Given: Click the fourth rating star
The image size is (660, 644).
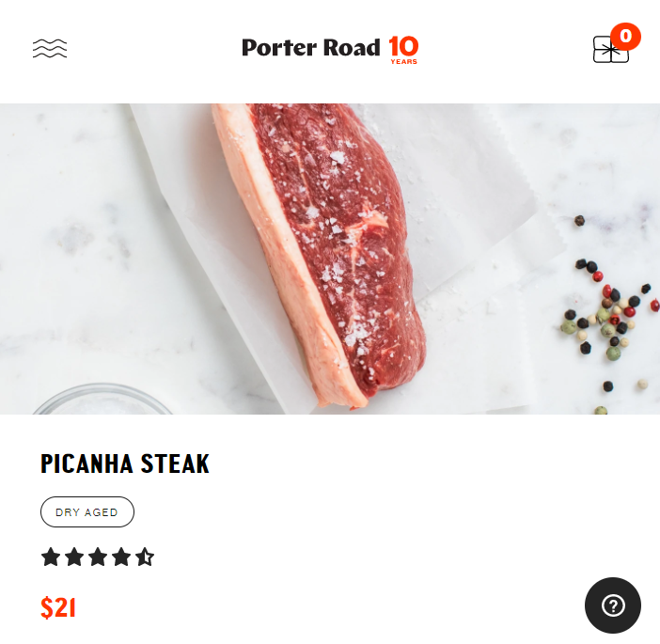Looking at the screenshot, I should click(x=121, y=557).
